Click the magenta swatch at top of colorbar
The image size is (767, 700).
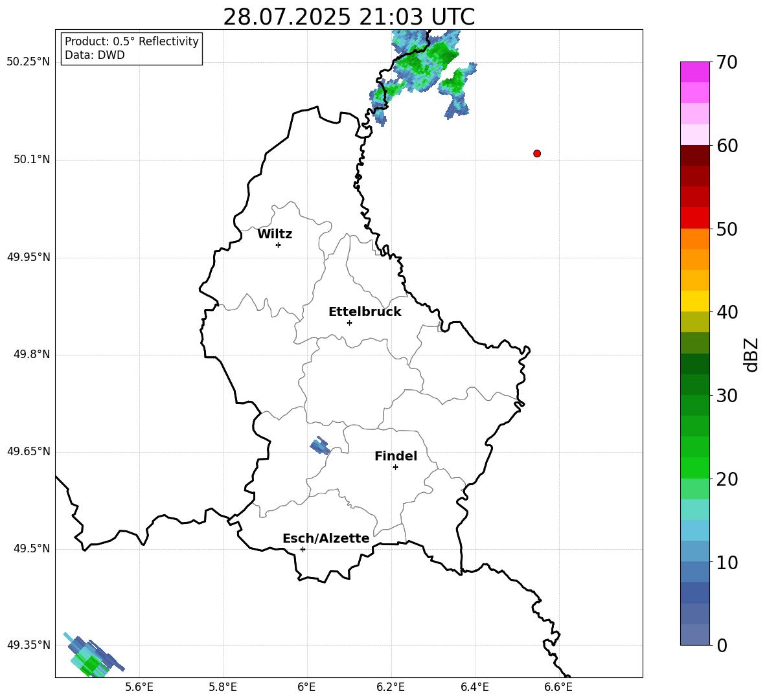click(694, 72)
